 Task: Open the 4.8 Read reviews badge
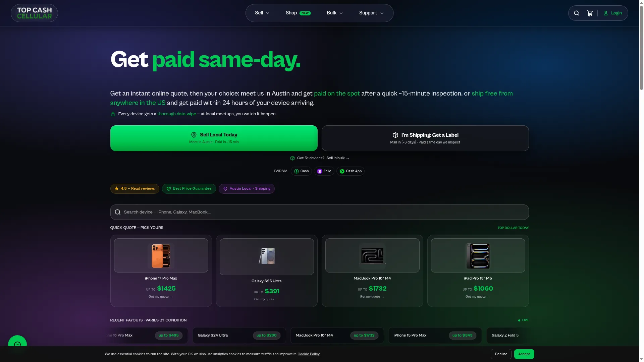tap(135, 189)
